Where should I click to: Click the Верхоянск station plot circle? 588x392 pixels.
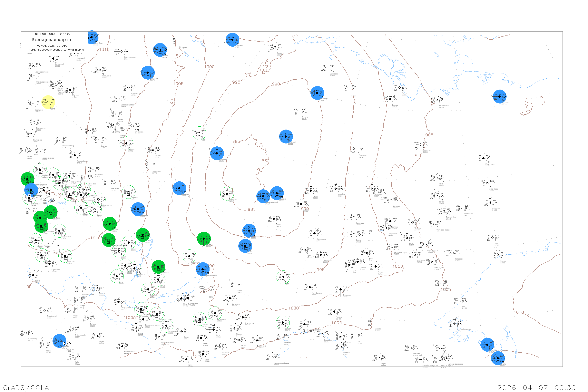point(420,144)
